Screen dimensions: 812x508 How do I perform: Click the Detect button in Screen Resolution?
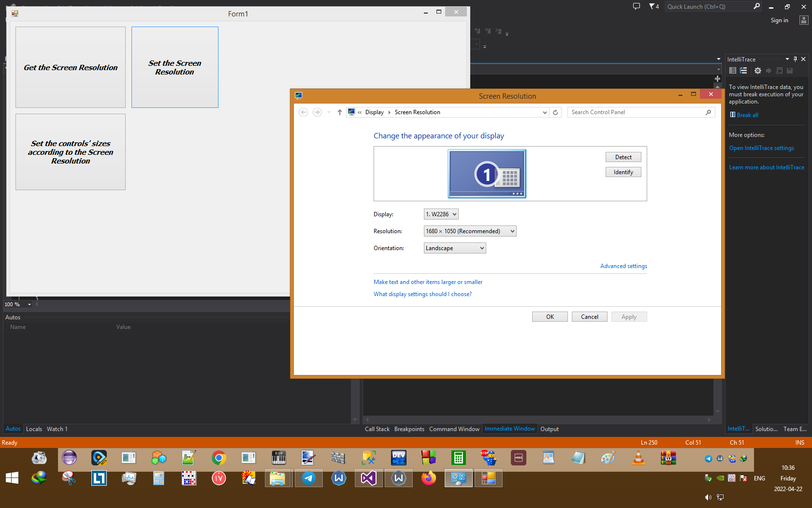pyautogui.click(x=623, y=157)
